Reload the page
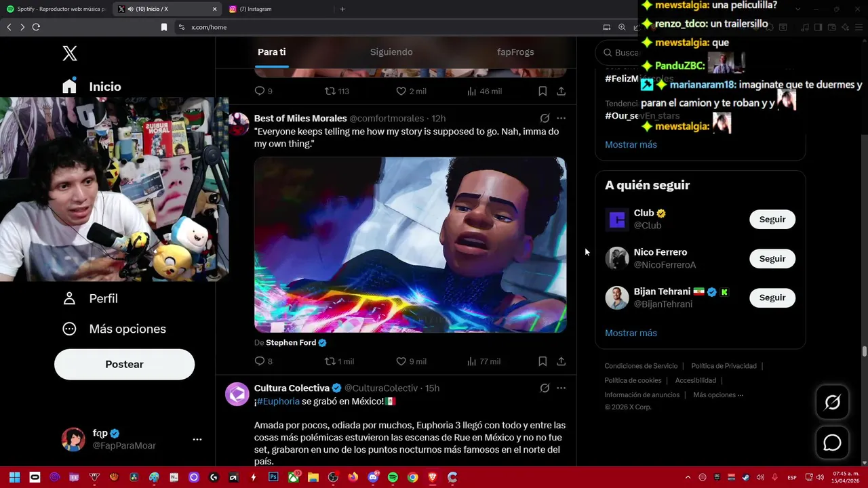The height and width of the screenshot is (488, 868). 36,27
